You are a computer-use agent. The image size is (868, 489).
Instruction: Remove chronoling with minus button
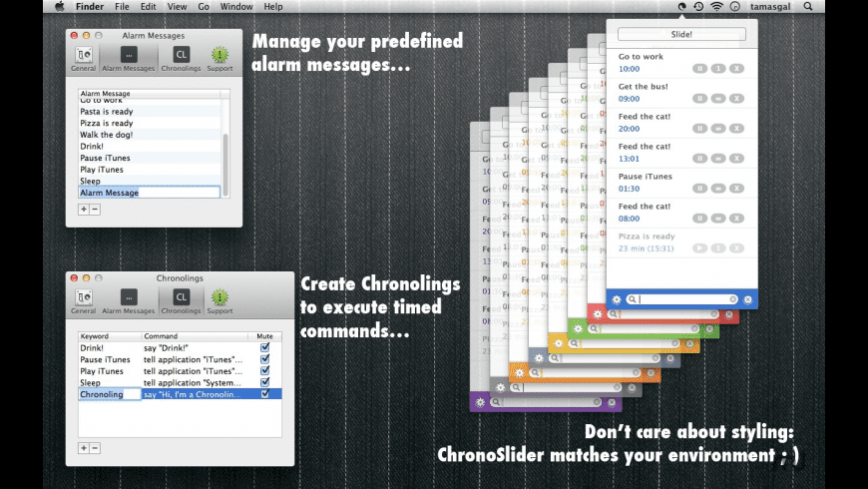click(x=95, y=448)
